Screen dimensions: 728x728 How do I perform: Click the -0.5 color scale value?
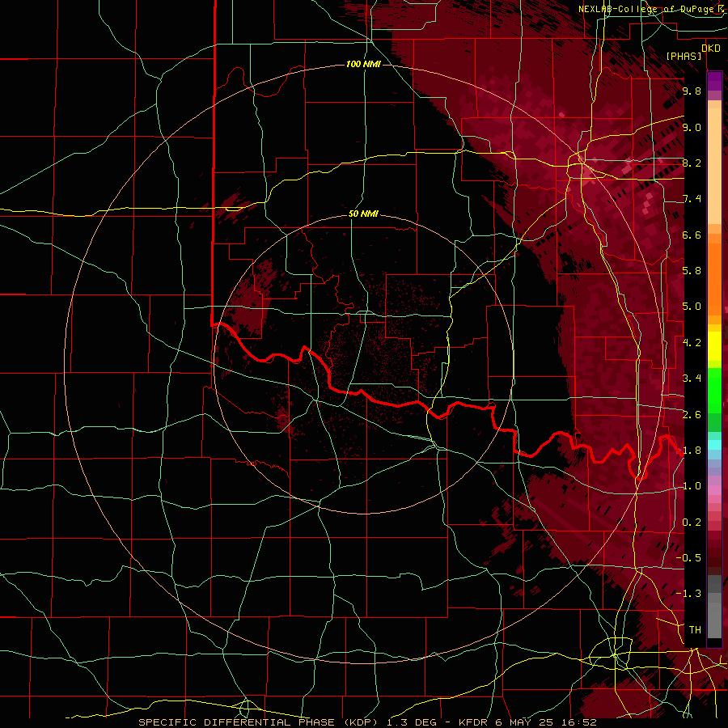(x=688, y=558)
